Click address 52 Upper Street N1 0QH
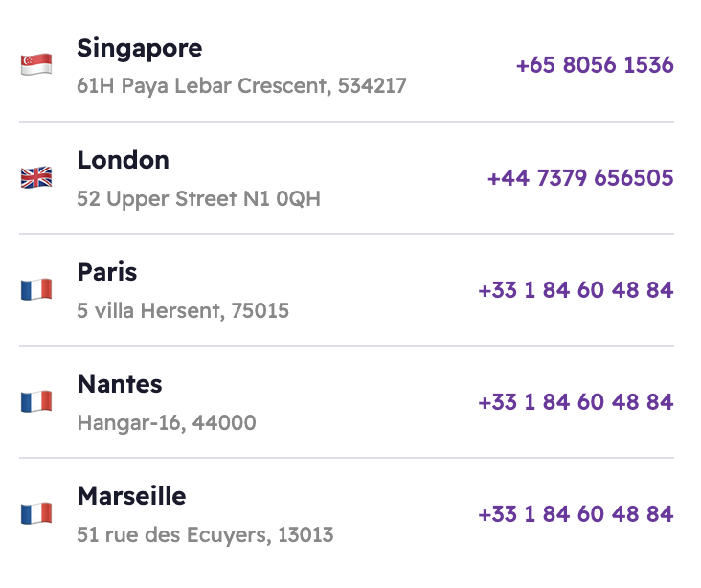The width and height of the screenshot is (701, 588). coord(198,199)
